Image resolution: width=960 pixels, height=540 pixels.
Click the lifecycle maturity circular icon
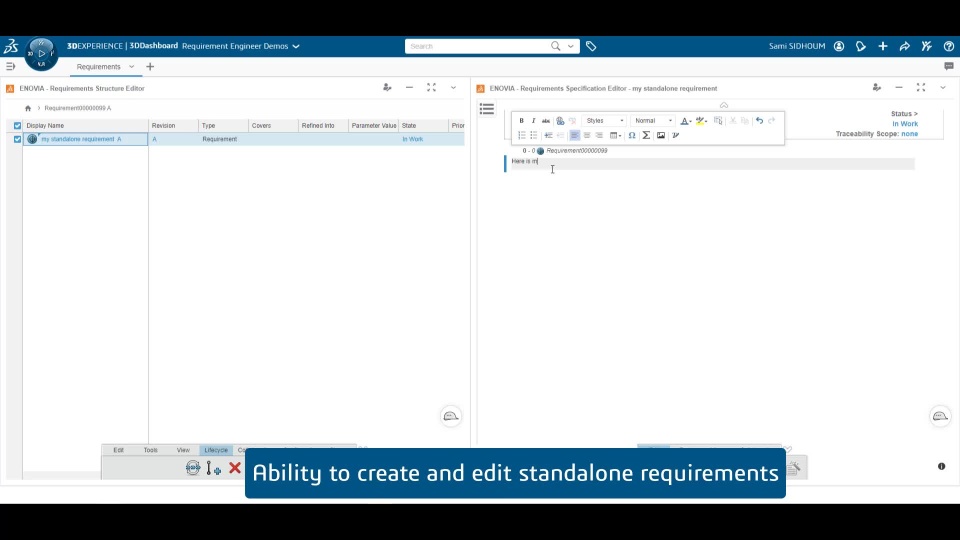[x=193, y=468]
